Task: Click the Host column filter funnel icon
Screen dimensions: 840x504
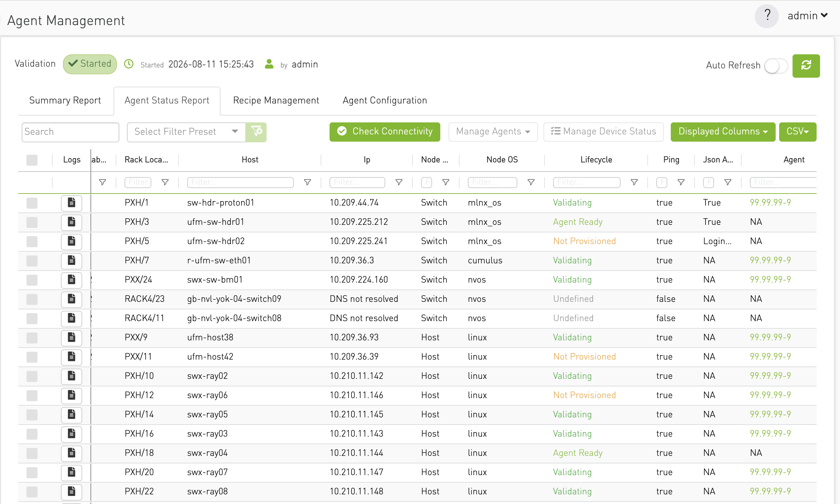Action: (308, 182)
